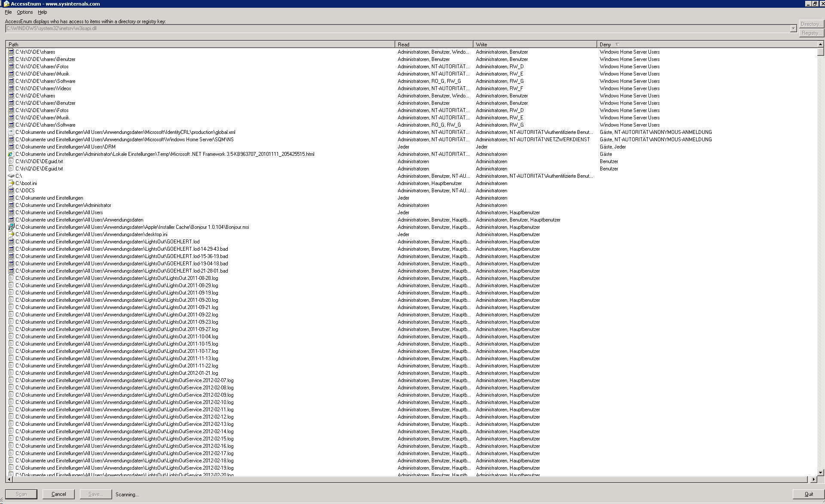
Task: Click the log icon of LightsOut.2011-11-22.log
Action: click(x=11, y=366)
